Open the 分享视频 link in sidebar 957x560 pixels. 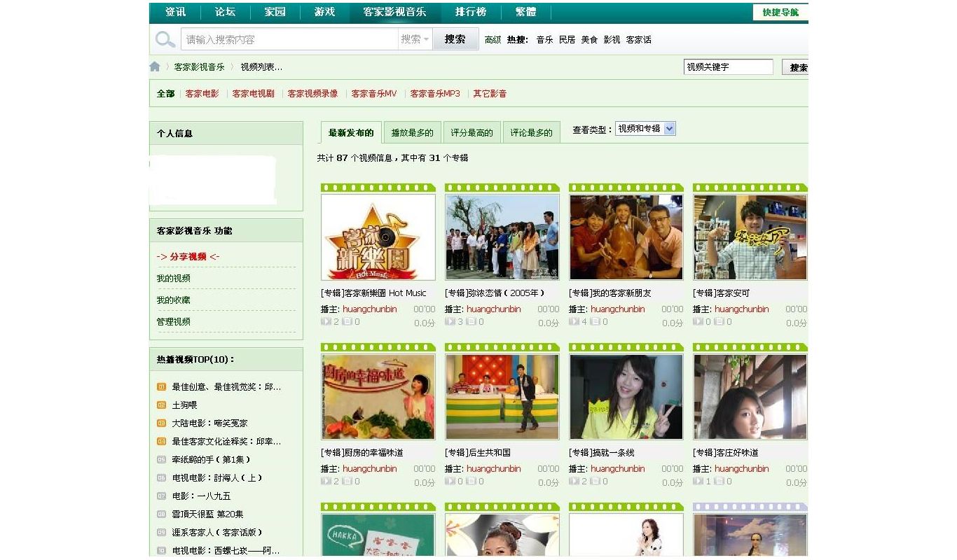pos(188,256)
